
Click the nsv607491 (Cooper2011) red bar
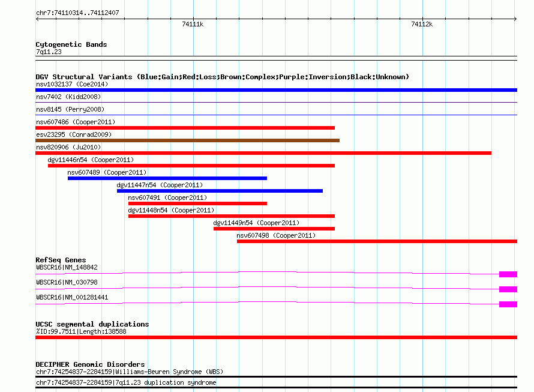pos(197,204)
